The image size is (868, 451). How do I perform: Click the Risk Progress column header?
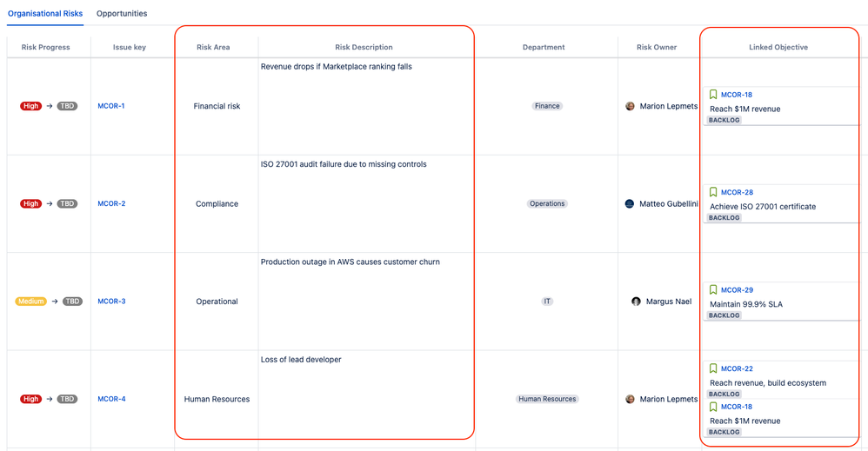tap(45, 47)
